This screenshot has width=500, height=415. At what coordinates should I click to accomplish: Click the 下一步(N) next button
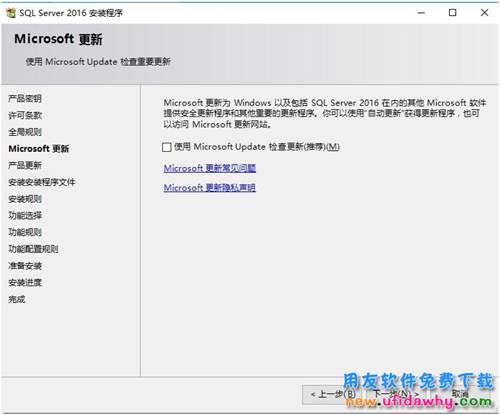tap(396, 395)
